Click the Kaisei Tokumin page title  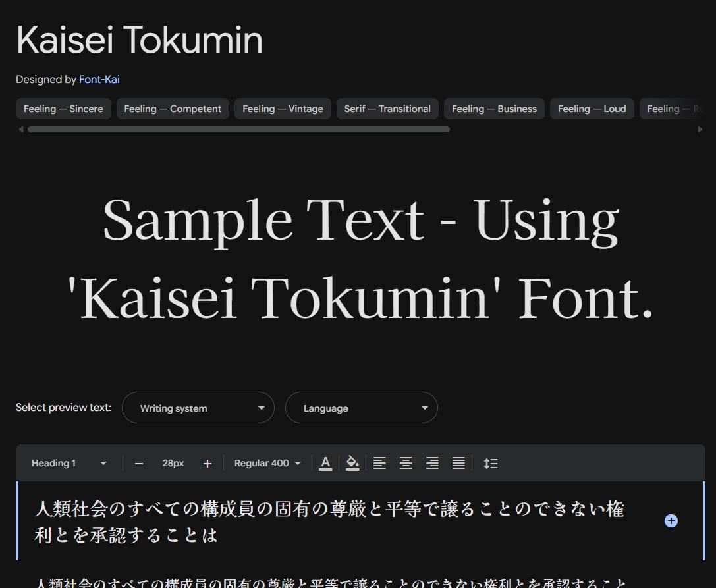139,40
